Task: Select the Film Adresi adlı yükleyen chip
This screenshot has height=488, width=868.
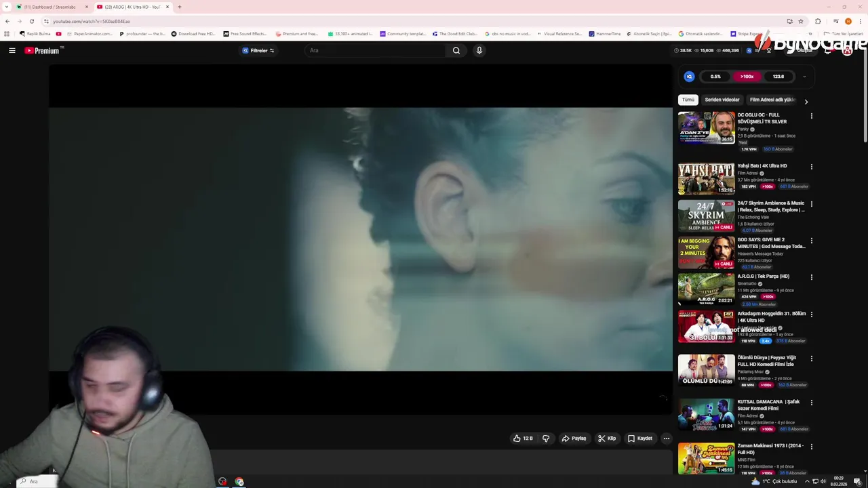Action: [772, 100]
